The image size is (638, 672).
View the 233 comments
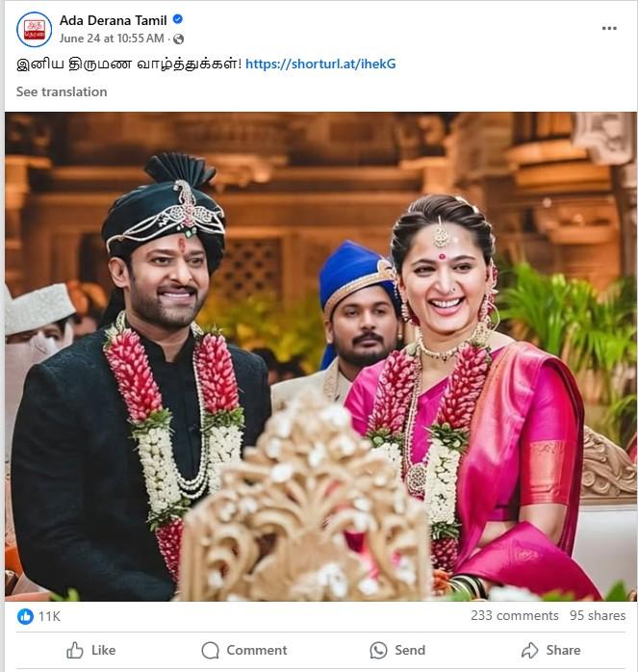click(515, 615)
